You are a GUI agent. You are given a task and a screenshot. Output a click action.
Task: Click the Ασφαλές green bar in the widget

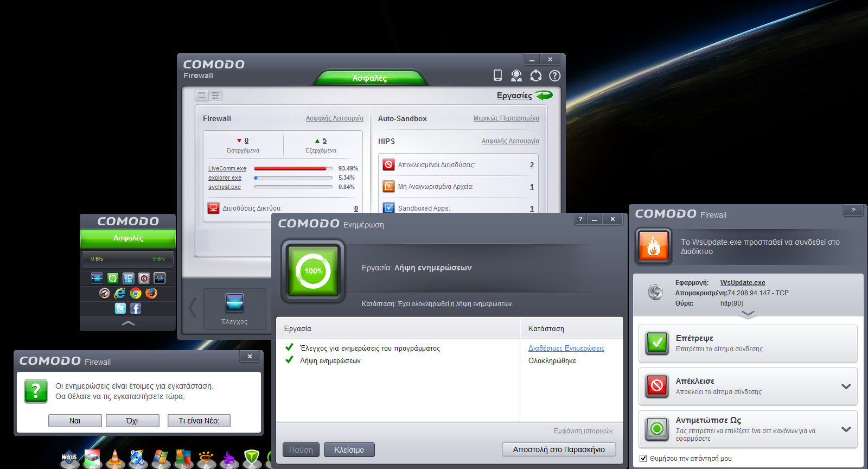point(128,238)
